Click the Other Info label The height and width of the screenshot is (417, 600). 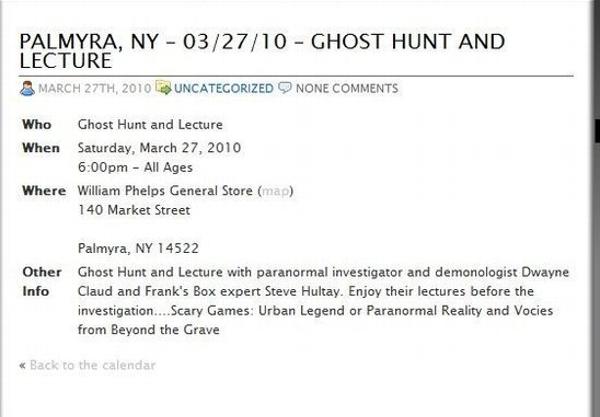42,282
